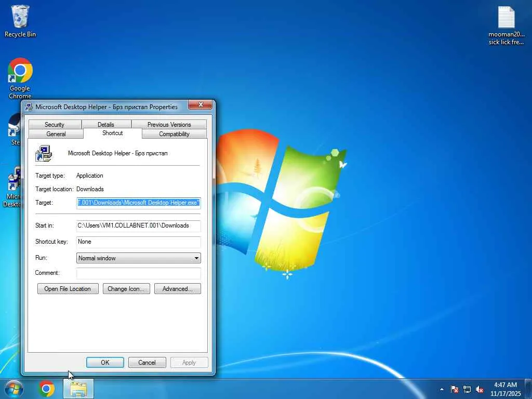Switch to the Security tab

[x=55, y=125]
